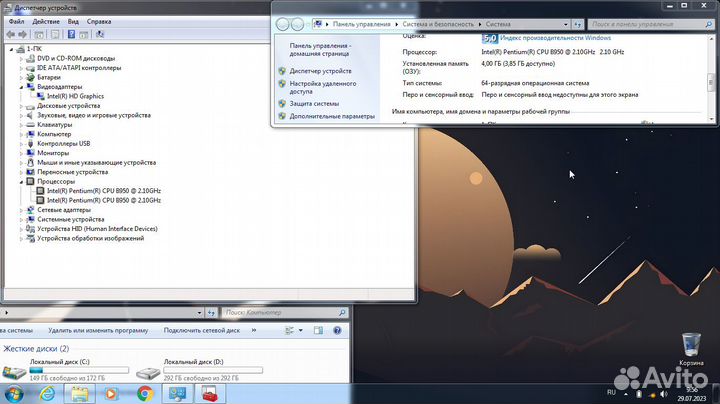Screen dimensions: 720x404
Task: Show hidden tray icons arrow
Action: coord(625,394)
